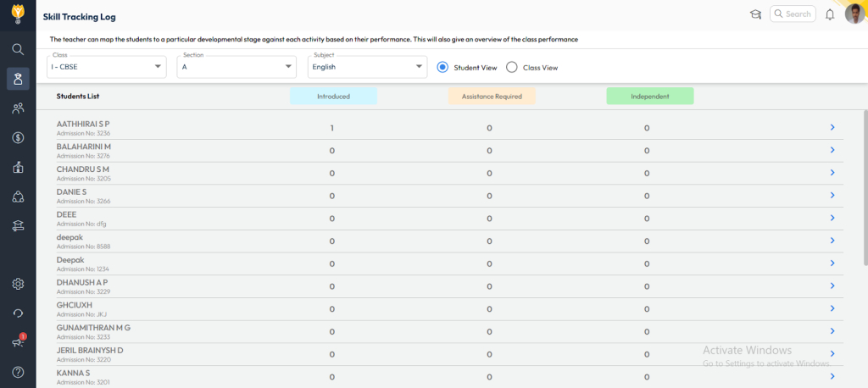
Task: Click the Search field in top header
Action: click(793, 14)
